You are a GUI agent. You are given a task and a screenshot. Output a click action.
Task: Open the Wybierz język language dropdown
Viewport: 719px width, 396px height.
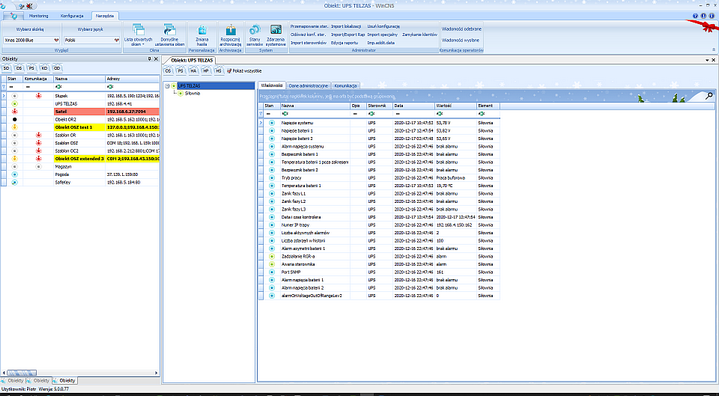pyautogui.click(x=116, y=40)
